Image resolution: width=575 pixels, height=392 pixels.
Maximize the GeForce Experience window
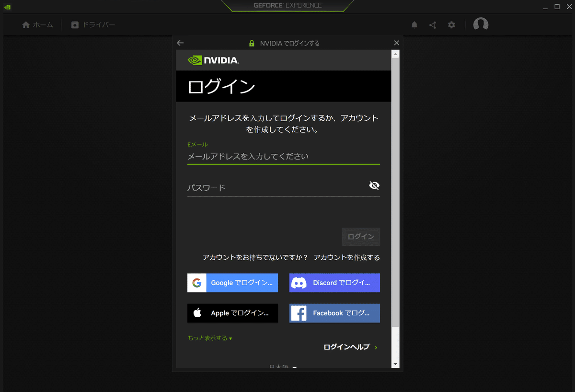click(557, 7)
